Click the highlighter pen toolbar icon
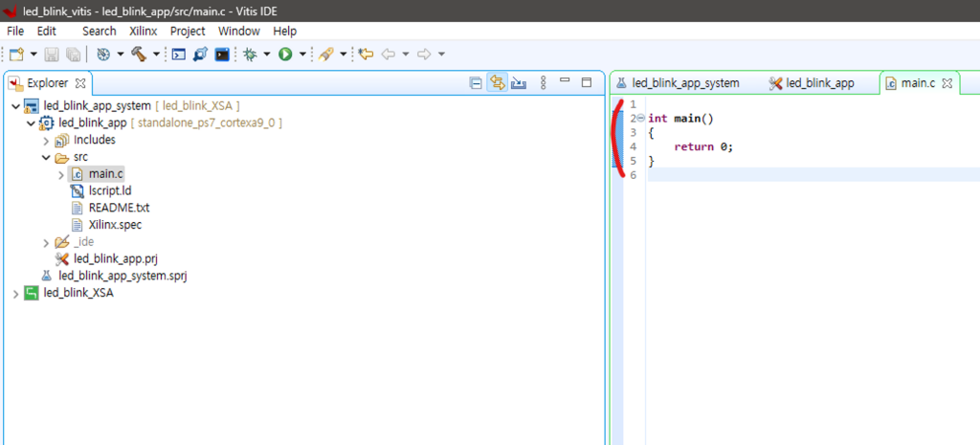This screenshot has height=445, width=980. pyautogui.click(x=325, y=55)
